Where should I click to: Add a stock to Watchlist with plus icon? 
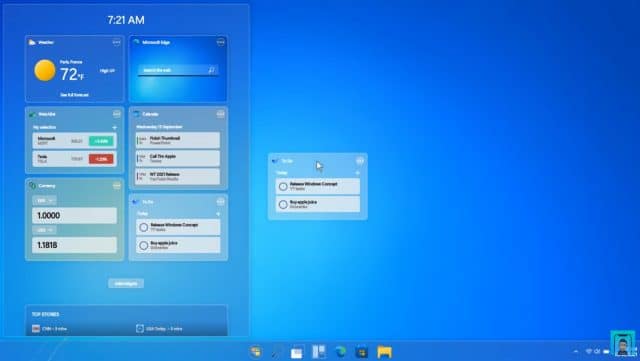tap(114, 127)
